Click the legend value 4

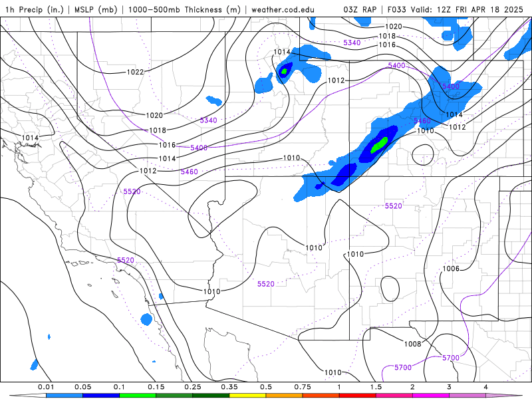click(486, 387)
